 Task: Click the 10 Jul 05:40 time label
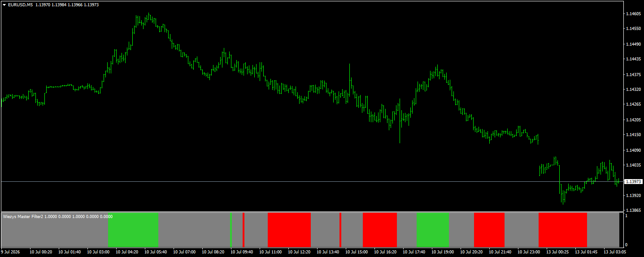point(156,252)
